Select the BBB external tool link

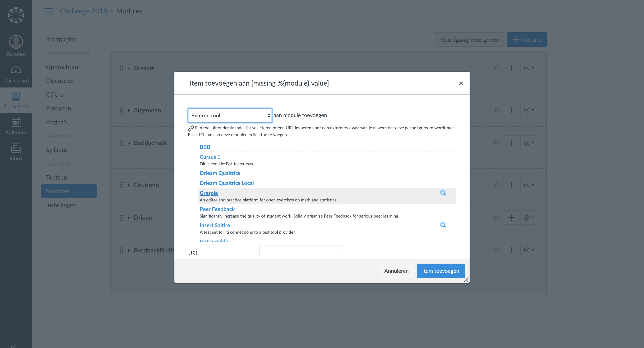[205, 147]
